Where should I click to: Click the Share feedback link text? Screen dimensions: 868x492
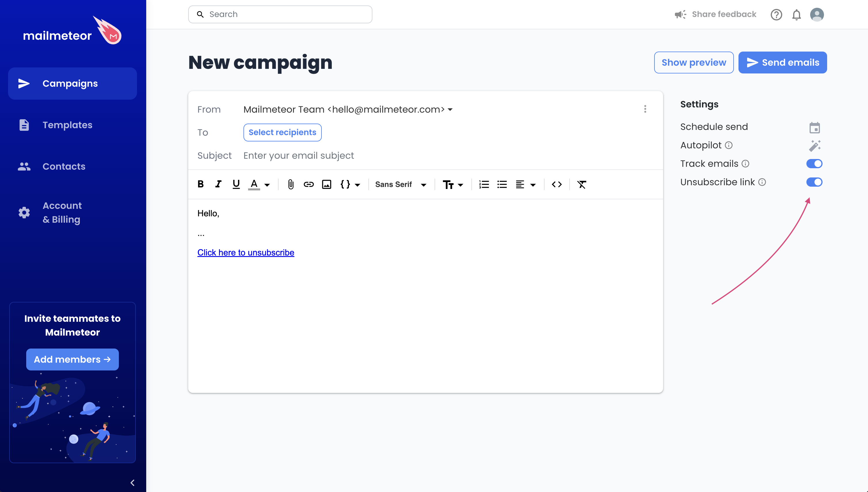pos(724,14)
